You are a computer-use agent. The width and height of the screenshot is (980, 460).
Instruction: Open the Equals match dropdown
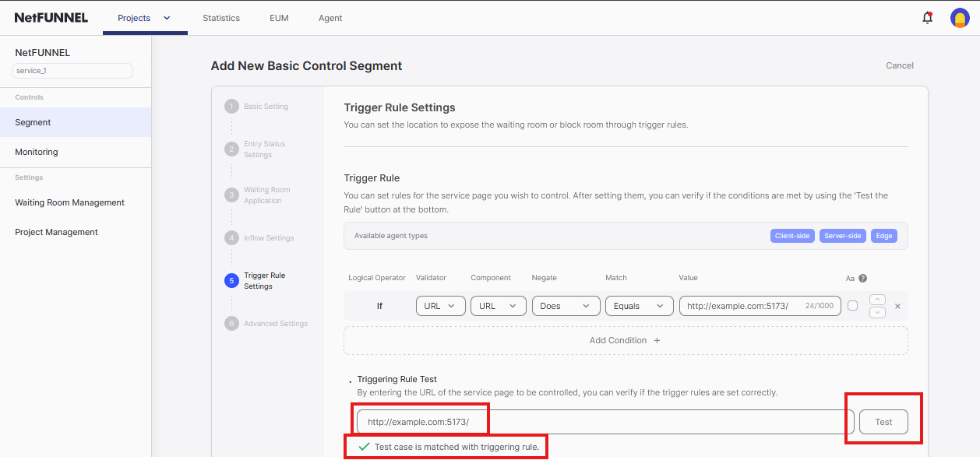click(x=639, y=305)
